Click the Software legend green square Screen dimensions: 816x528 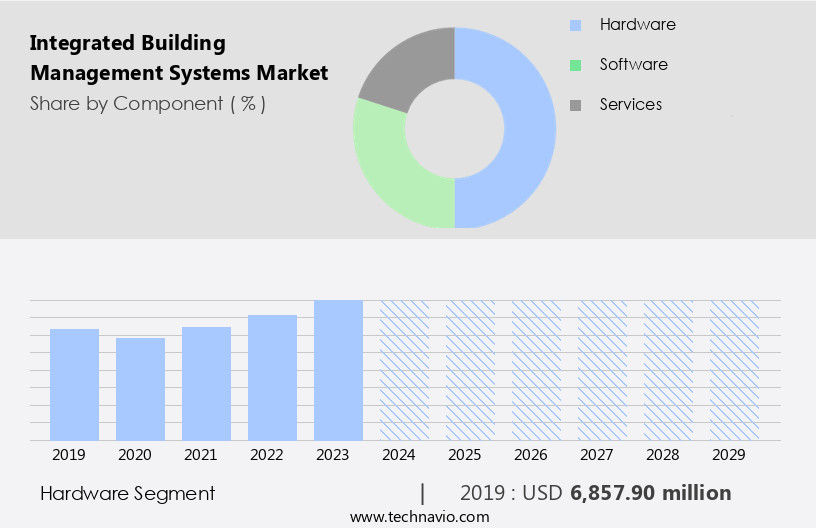[575, 65]
